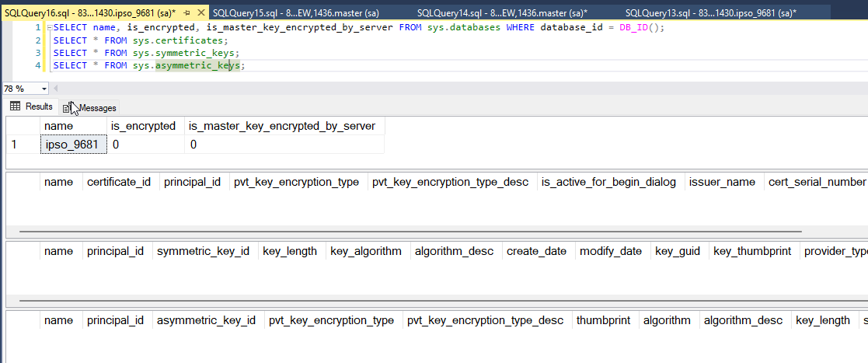Click the algorithm column header in asymmetric grid
Screen dimensions: 868x363
click(669, 320)
